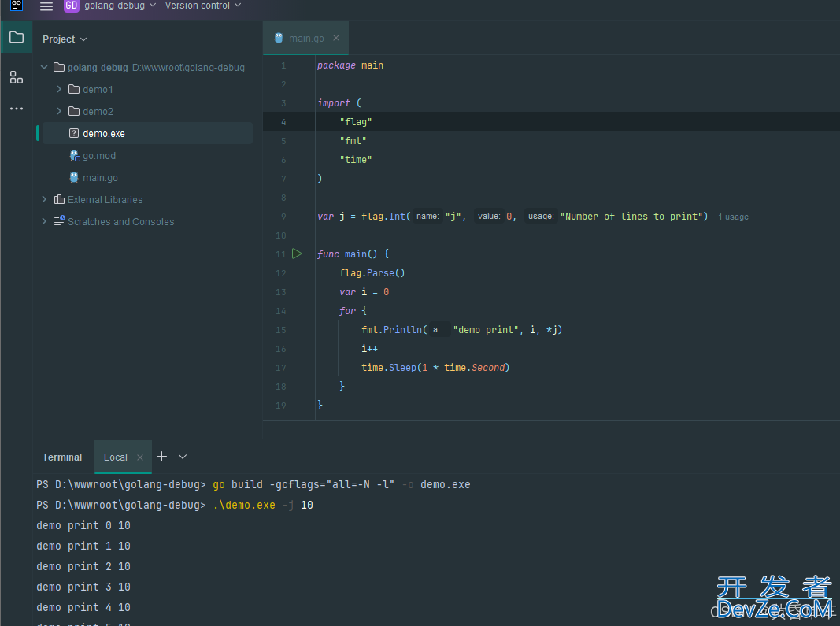
Task: Click 'demo print 0 10' output line
Action: pos(83,525)
